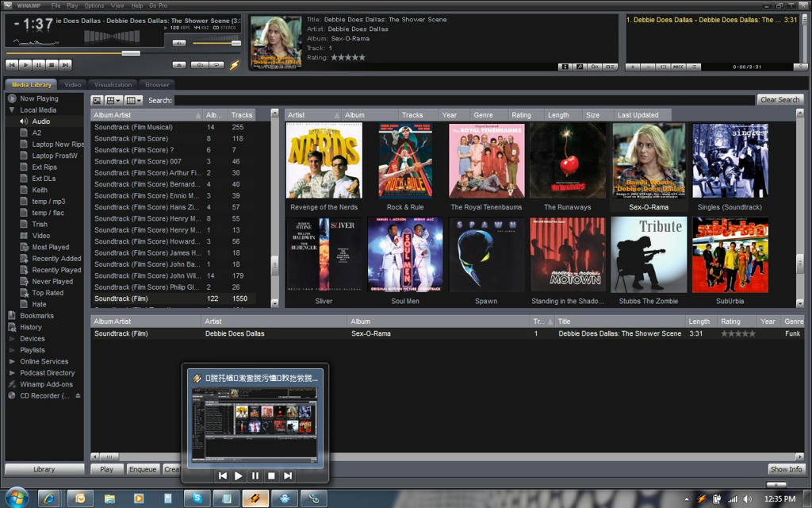Screen dimensions: 812x508
Task: Expand the Online Services tree node
Action: [x=12, y=361]
